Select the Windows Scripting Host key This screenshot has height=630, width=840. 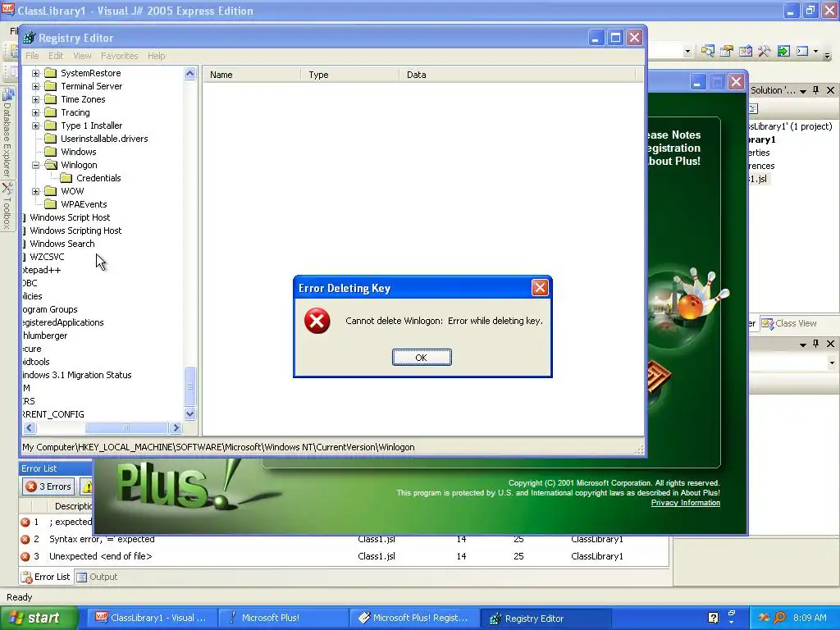pyautogui.click(x=75, y=231)
